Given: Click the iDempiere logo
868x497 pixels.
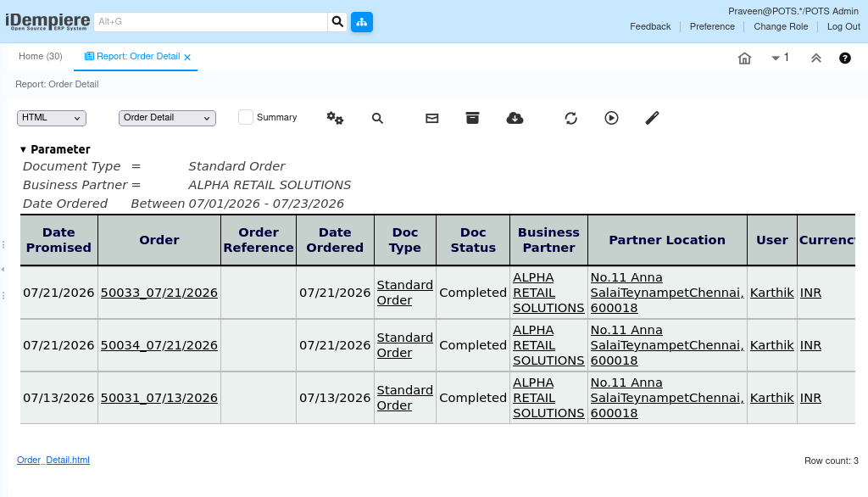Looking at the screenshot, I should coord(47,21).
